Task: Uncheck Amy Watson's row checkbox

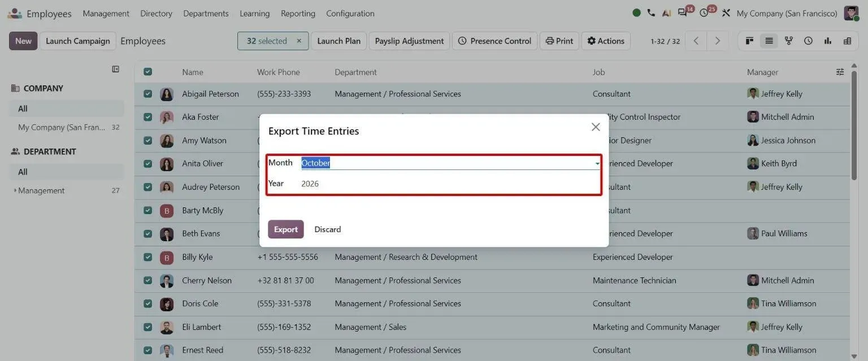Action: pos(147,140)
